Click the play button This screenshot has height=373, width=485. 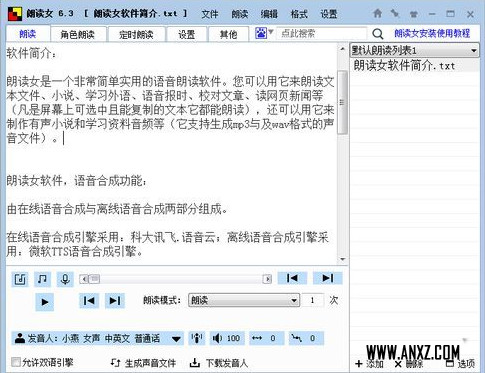[x=45, y=302]
